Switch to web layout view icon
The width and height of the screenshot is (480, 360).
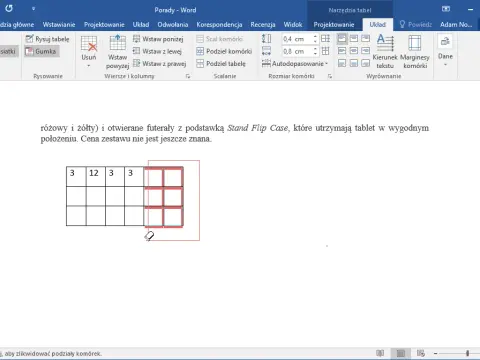coord(421,353)
